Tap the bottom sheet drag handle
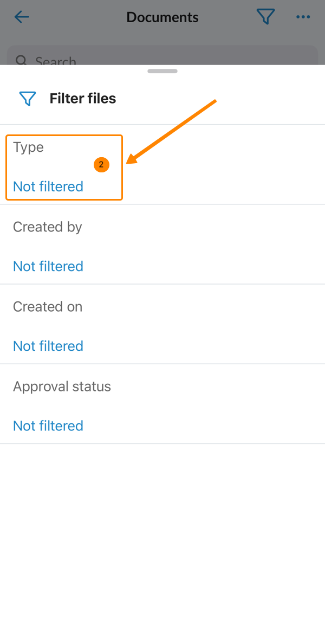 (x=162, y=71)
